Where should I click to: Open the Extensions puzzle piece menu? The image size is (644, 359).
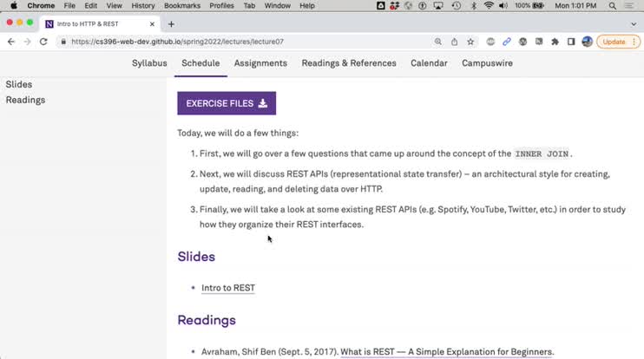coord(555,42)
